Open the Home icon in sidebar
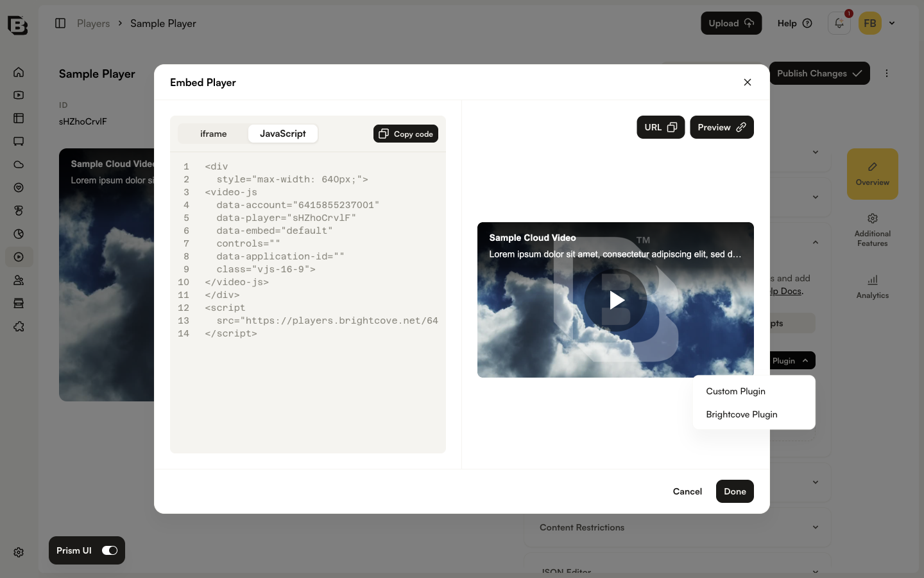The height and width of the screenshot is (578, 924). 19,72
